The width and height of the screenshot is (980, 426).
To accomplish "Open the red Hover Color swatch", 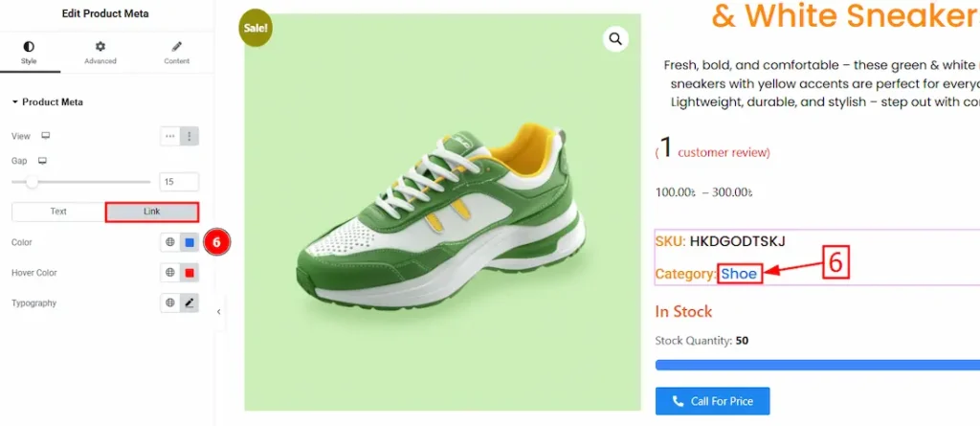I will point(189,273).
